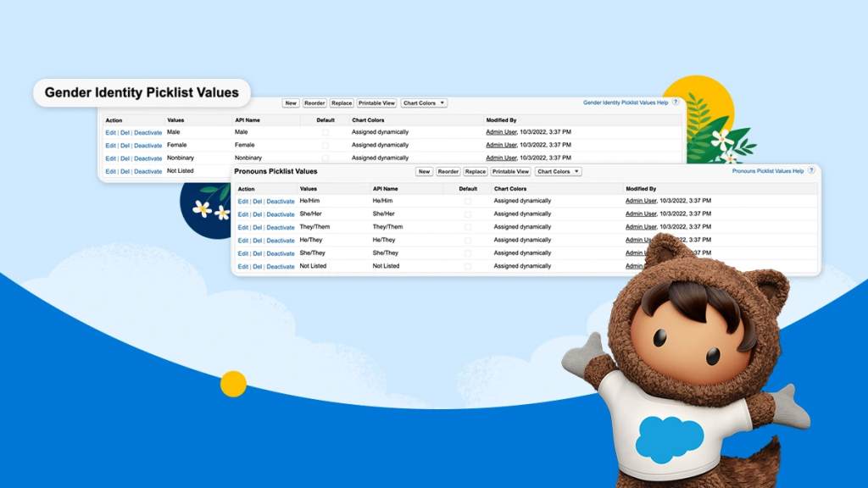Click the Pronouns Picklist Values heading

[x=275, y=171]
